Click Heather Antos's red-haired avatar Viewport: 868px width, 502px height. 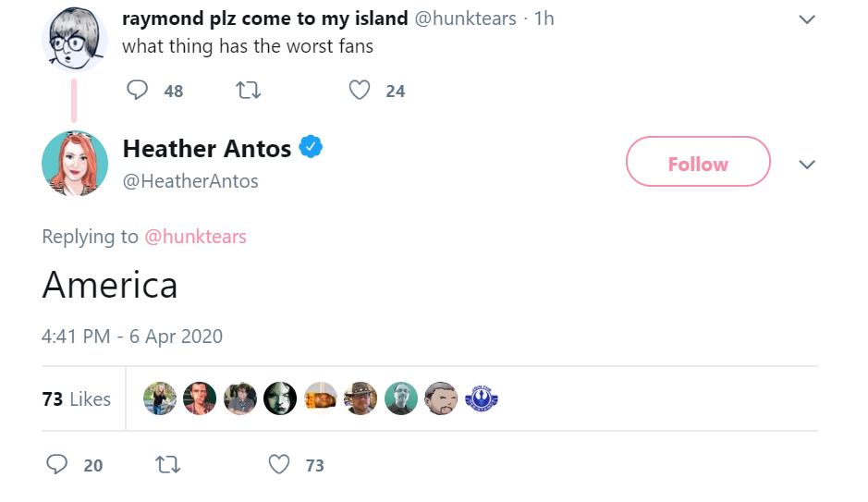[x=74, y=164]
